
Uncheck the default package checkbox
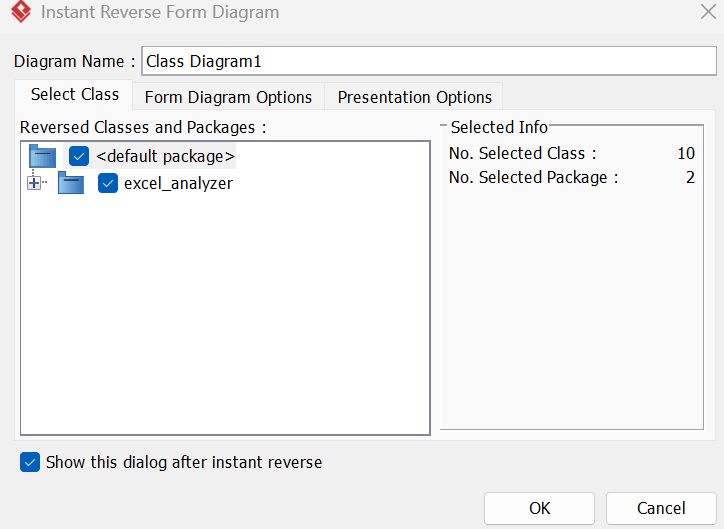pyautogui.click(x=79, y=156)
